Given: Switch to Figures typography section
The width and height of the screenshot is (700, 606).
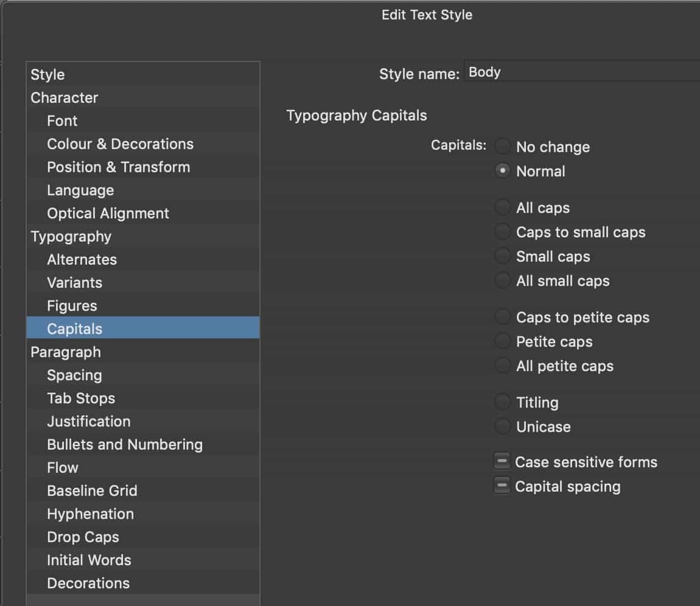Looking at the screenshot, I should [x=72, y=305].
